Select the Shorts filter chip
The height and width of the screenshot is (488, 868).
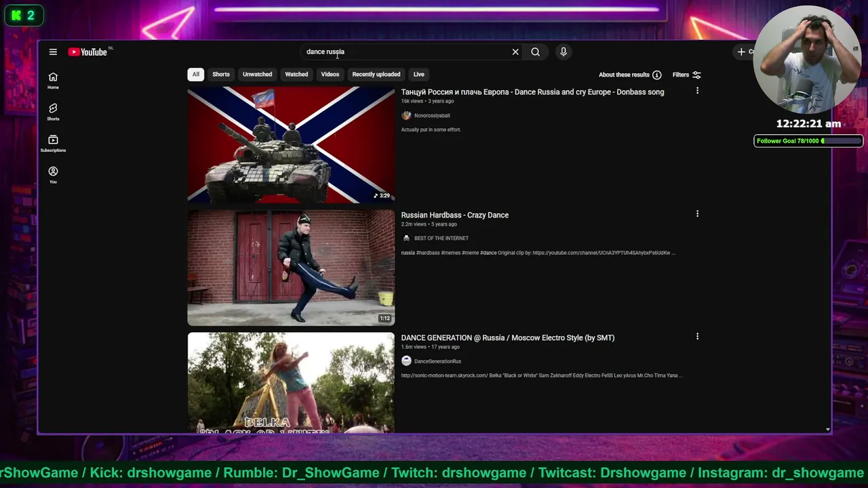point(221,75)
